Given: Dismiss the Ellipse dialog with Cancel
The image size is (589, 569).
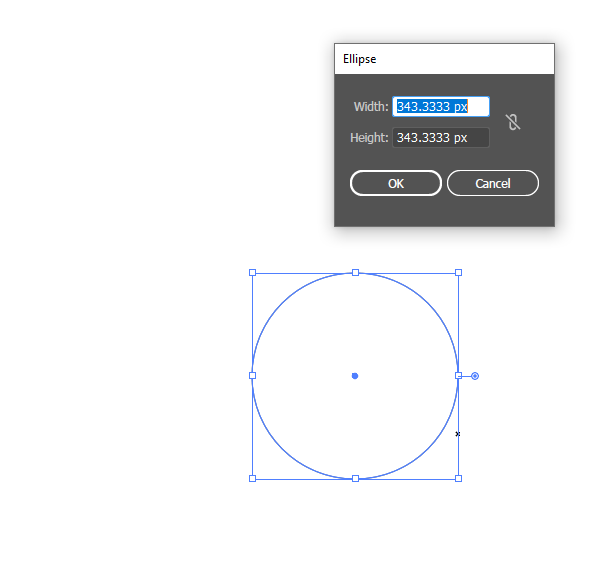Looking at the screenshot, I should (x=492, y=183).
